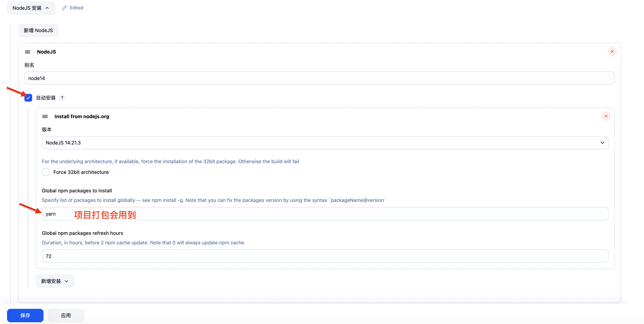Remove the NodeJS installation with red X
The width and height of the screenshot is (644, 324).
click(x=612, y=51)
